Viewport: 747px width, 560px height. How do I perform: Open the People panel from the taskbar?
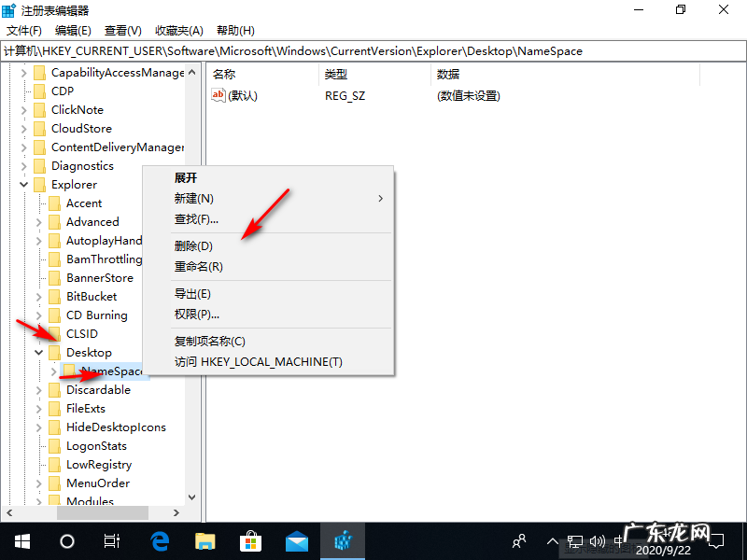[x=517, y=540]
